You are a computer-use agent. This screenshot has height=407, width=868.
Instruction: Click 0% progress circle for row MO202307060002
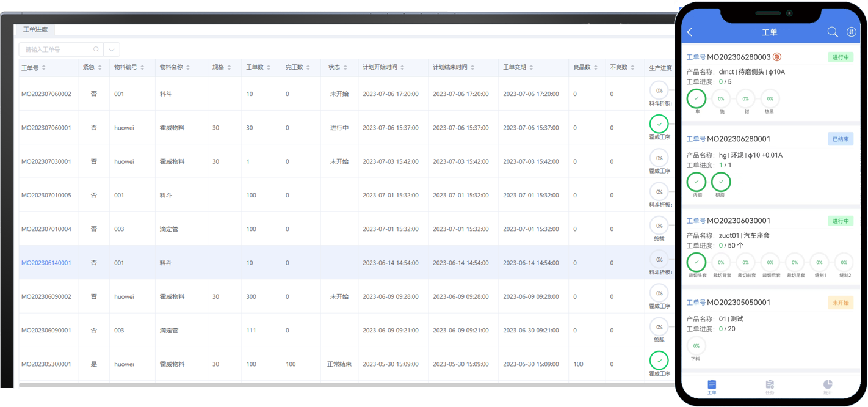pos(659,90)
